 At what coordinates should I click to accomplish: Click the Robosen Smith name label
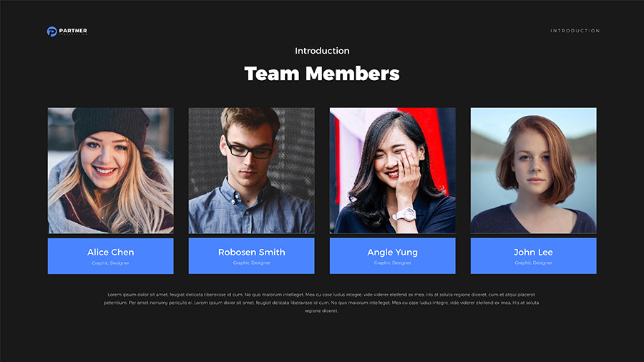pos(251,252)
